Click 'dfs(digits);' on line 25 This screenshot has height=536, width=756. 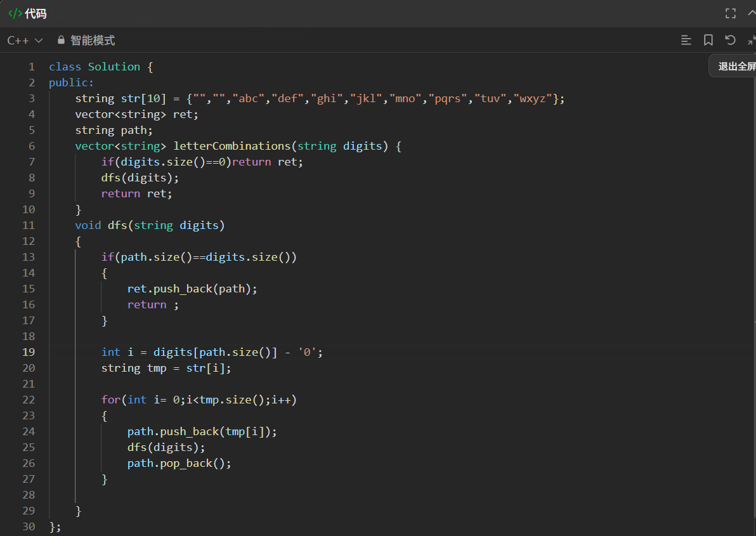pyautogui.click(x=166, y=447)
